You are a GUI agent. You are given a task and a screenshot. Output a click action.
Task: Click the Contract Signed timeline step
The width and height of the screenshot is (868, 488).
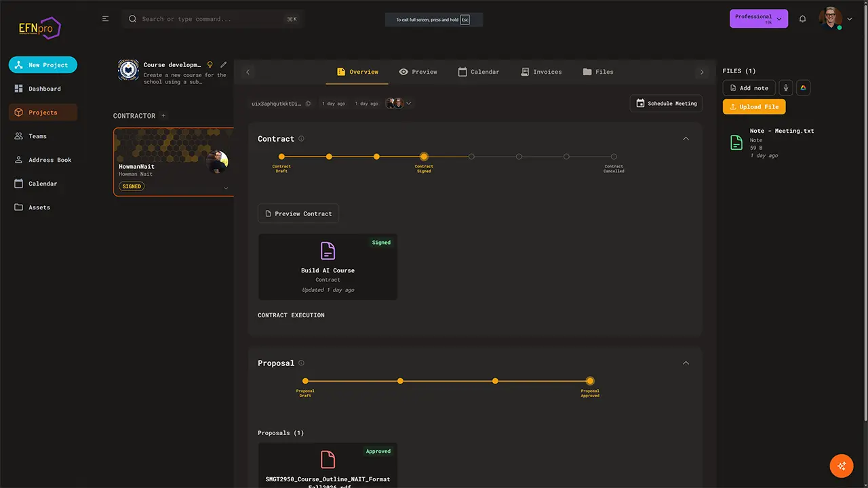tap(424, 157)
